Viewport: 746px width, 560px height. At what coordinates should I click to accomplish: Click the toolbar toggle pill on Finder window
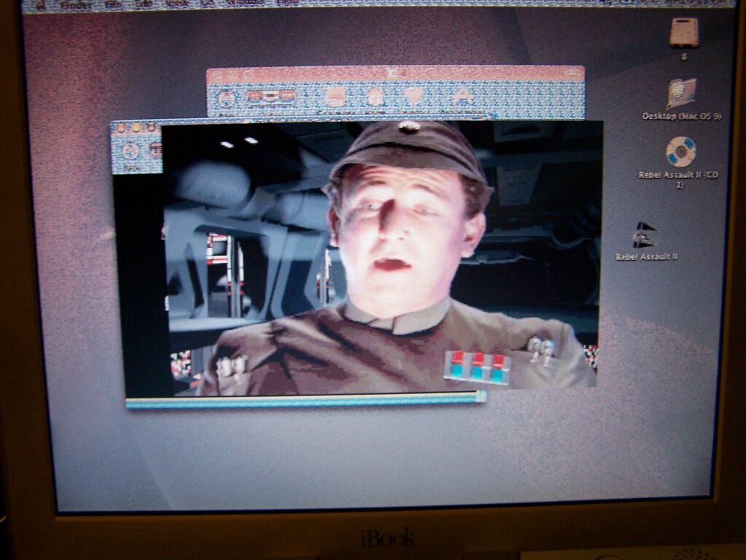click(574, 74)
